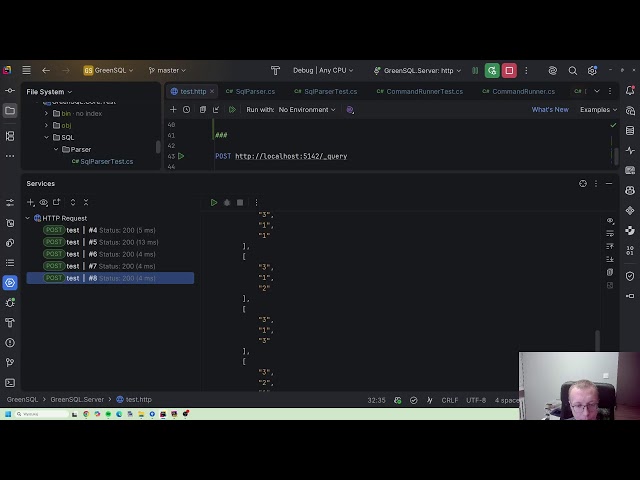The width and height of the screenshot is (640, 480).
Task: Switch to the SqlParser.cs tab
Action: (251, 91)
